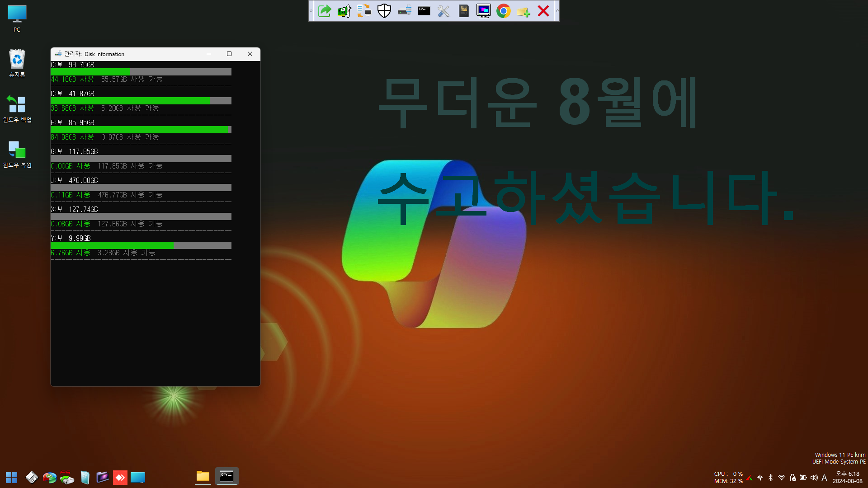Click the USB safely-remove tray icon
This screenshot has width=868, height=488.
click(793, 478)
